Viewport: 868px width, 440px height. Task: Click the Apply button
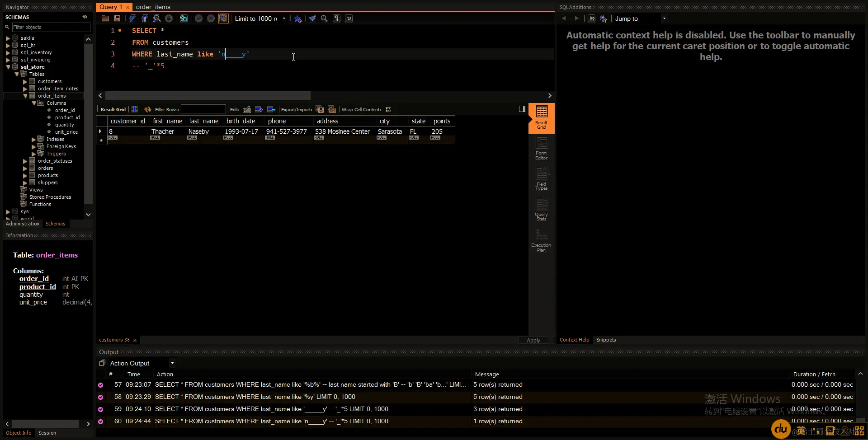click(533, 340)
